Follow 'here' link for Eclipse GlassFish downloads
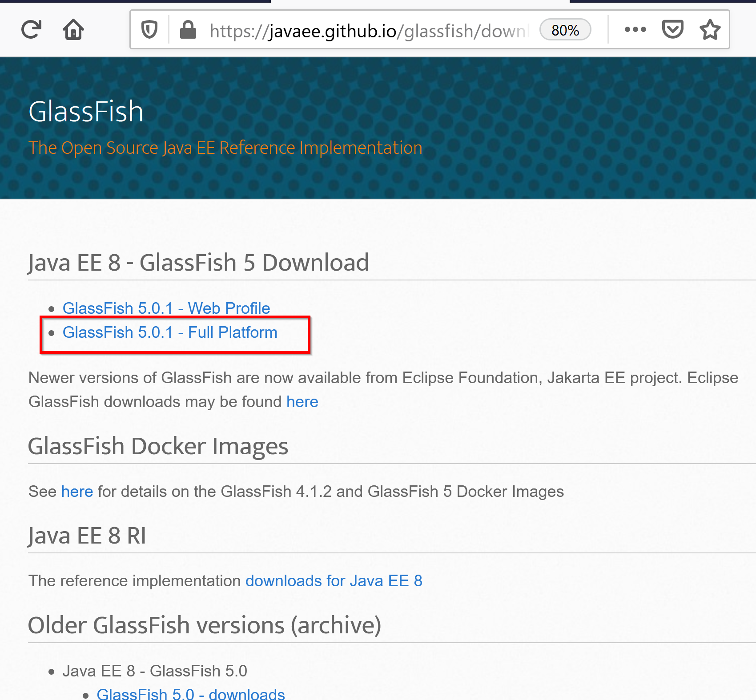This screenshot has height=700, width=756. click(302, 402)
